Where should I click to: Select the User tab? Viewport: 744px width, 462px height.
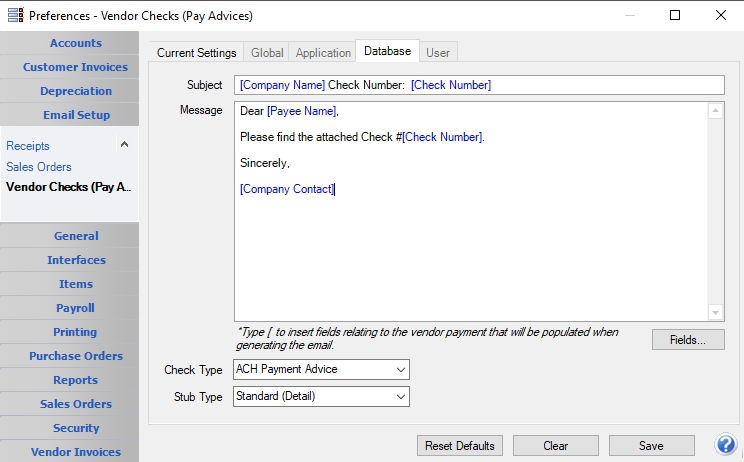click(x=437, y=52)
